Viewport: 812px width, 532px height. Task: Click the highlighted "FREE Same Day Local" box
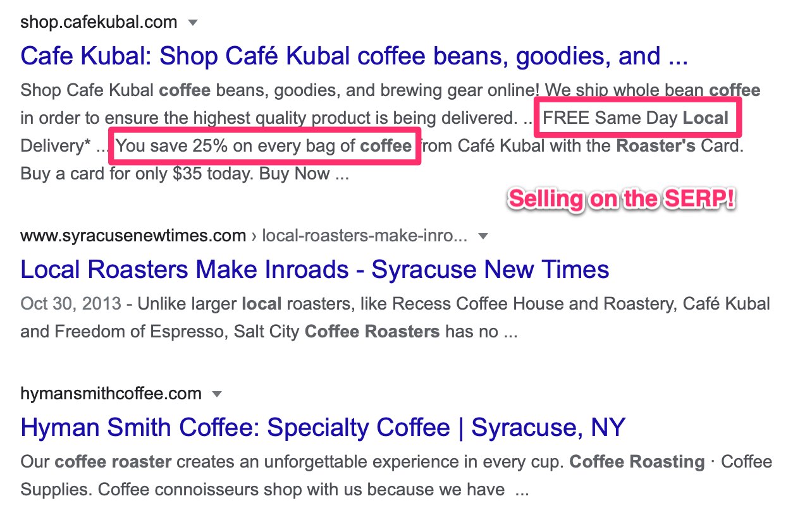point(636,118)
